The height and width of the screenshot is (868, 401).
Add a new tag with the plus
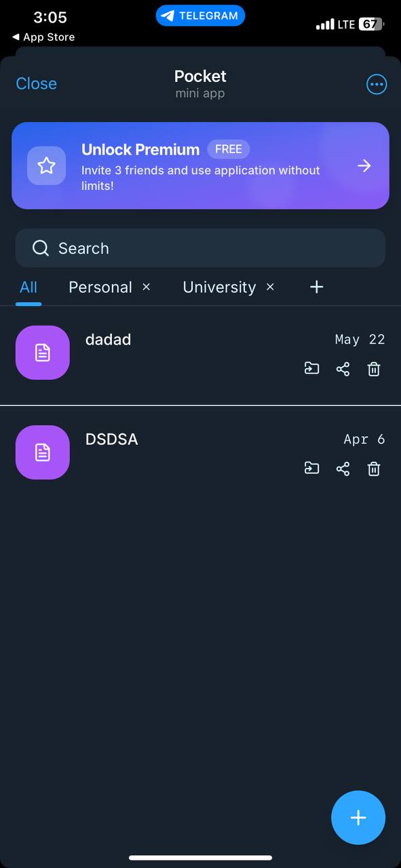(x=316, y=287)
